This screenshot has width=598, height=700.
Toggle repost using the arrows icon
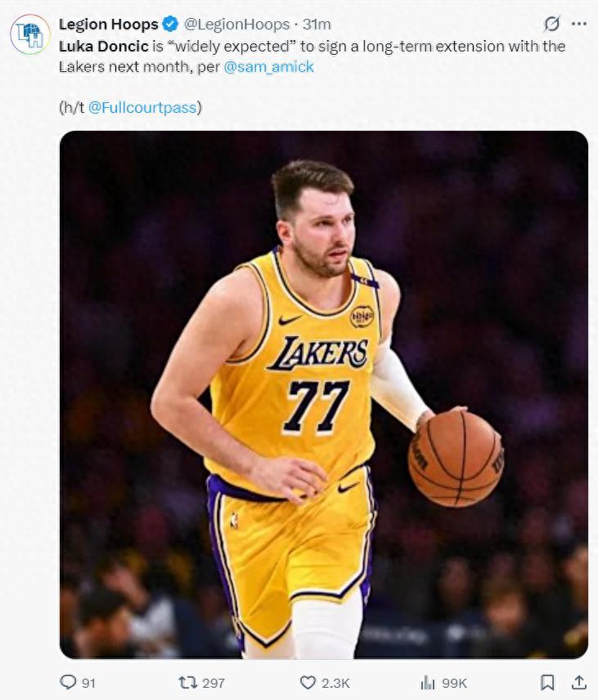click(187, 682)
